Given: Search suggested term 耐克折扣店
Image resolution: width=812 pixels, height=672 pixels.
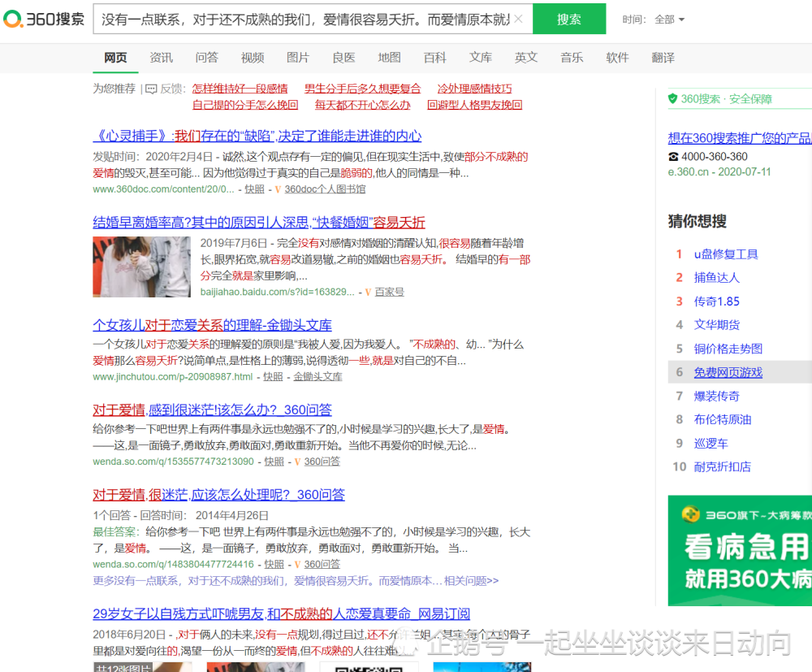Looking at the screenshot, I should (x=723, y=466).
